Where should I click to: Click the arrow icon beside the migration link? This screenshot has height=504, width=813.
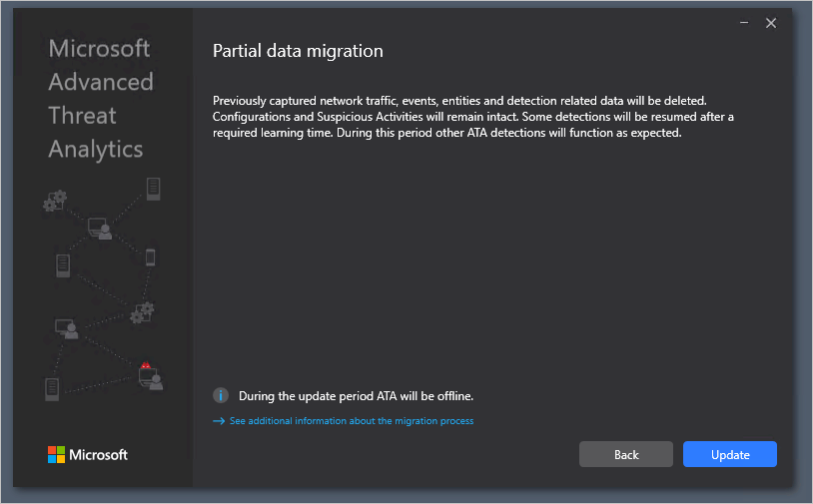click(x=220, y=421)
